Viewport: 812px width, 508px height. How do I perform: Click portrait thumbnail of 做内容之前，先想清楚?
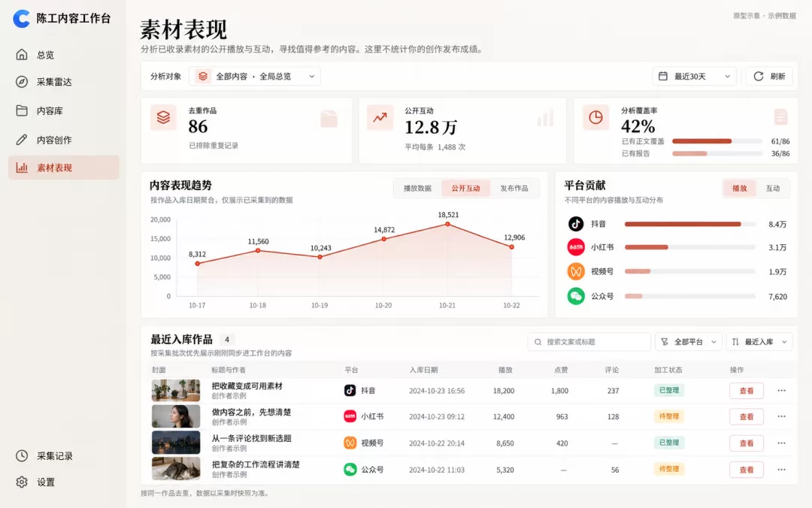(x=175, y=416)
